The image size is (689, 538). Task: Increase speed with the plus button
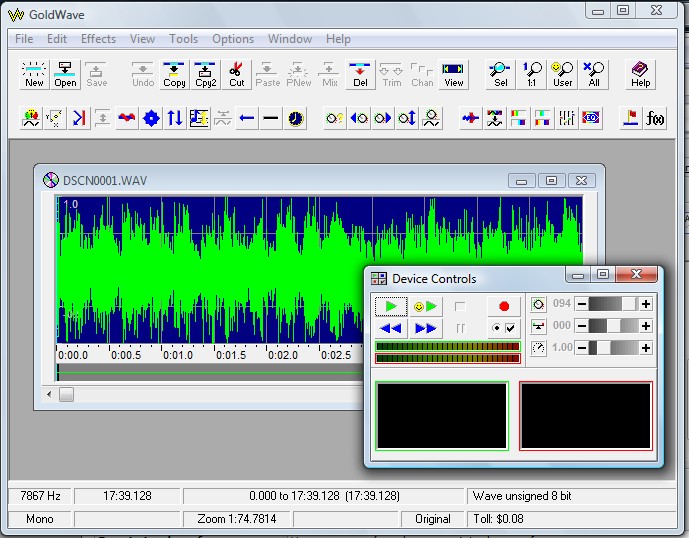[646, 348]
